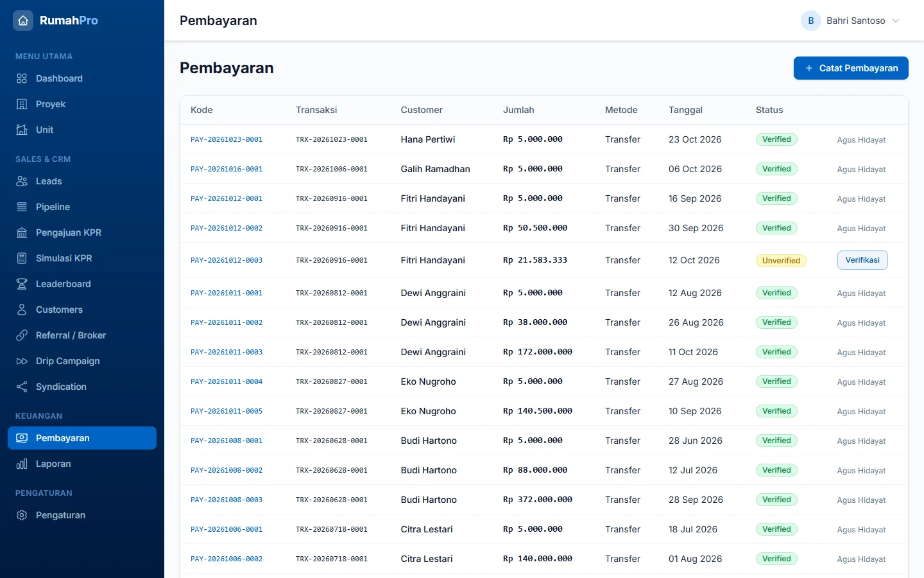The image size is (924, 578).
Task: Click the Status column header
Action: 769,110
